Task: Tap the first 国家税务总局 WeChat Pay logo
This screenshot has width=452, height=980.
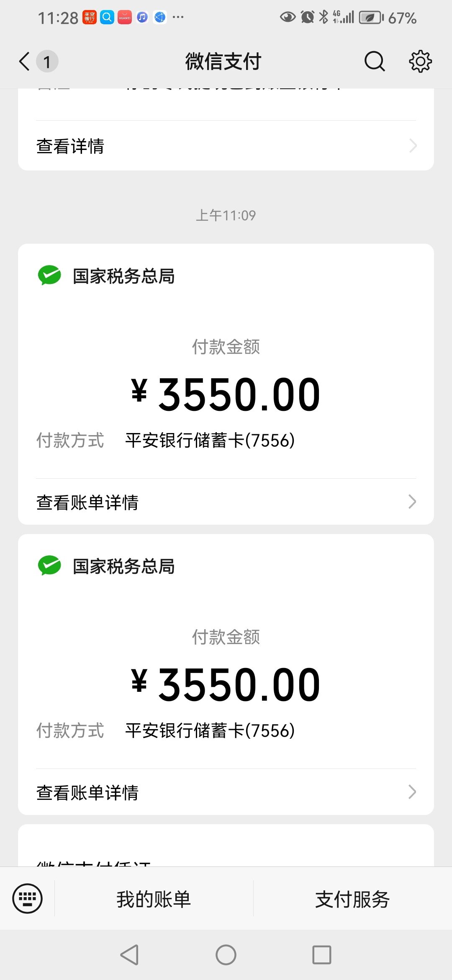Action: [49, 276]
